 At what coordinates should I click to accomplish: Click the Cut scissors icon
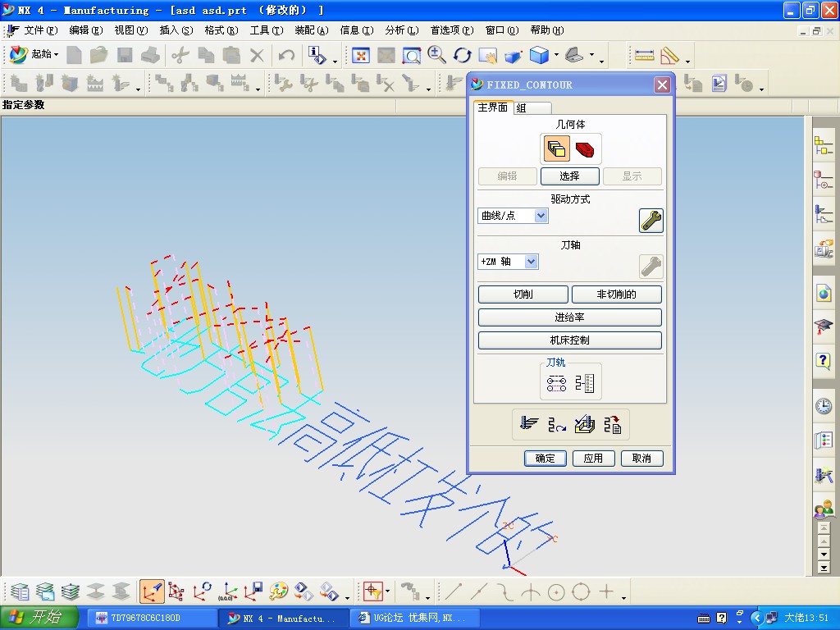[x=180, y=55]
